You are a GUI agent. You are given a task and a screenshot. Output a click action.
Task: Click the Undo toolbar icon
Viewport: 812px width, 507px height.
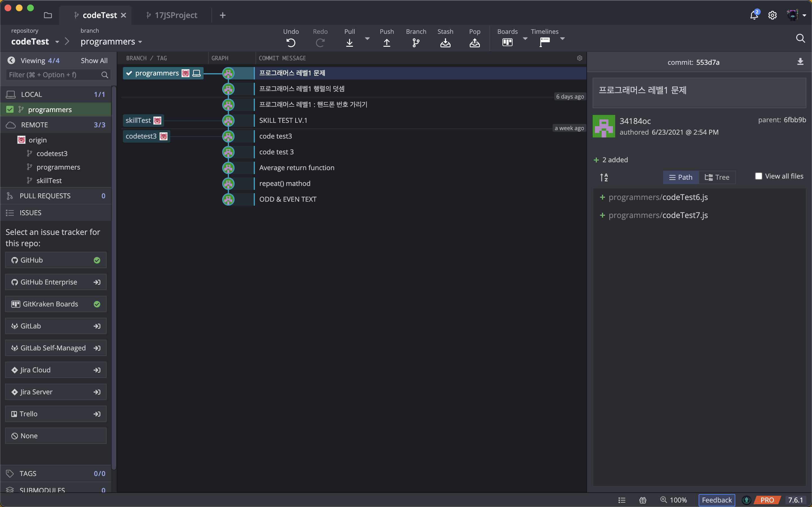point(291,43)
